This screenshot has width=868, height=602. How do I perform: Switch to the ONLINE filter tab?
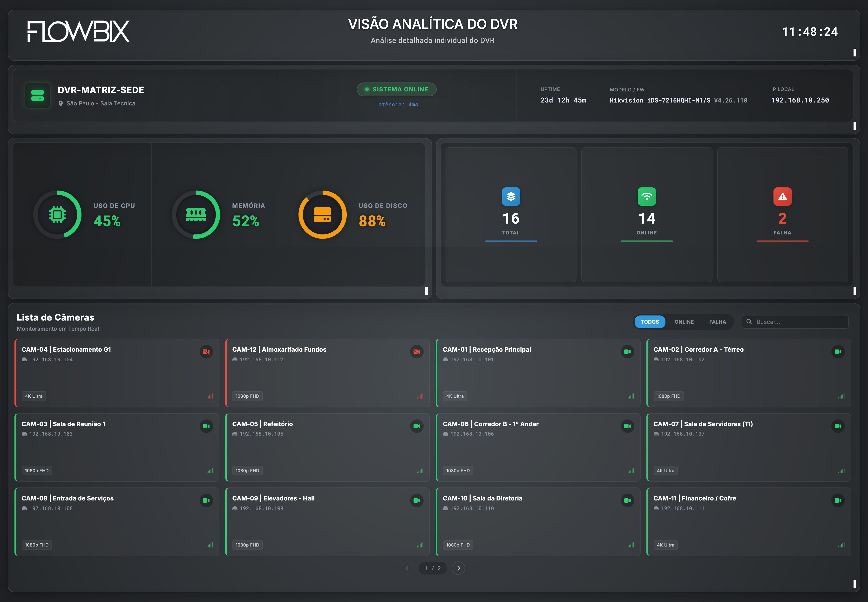(x=684, y=322)
